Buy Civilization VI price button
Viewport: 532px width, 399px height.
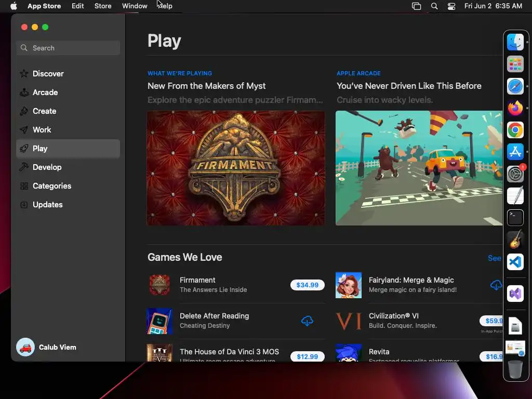tap(491, 321)
